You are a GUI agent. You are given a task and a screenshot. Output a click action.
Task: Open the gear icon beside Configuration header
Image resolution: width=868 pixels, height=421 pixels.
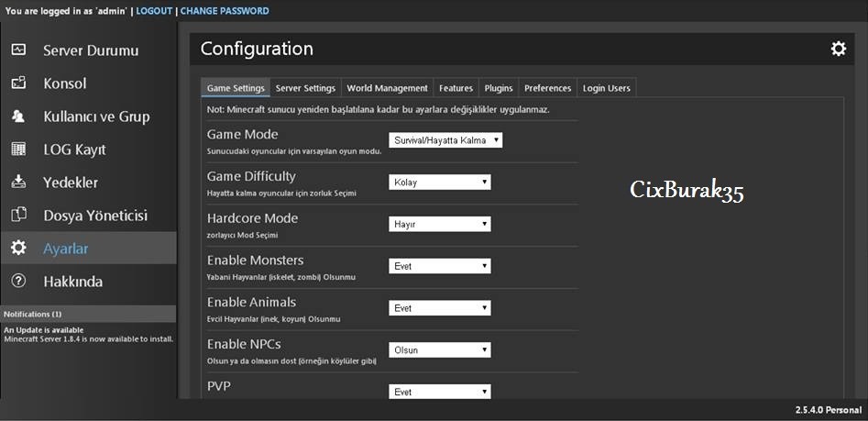tap(838, 49)
